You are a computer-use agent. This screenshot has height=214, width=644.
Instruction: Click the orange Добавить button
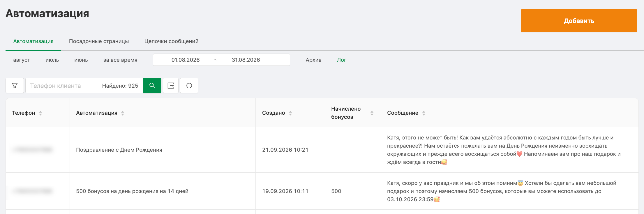point(579,21)
